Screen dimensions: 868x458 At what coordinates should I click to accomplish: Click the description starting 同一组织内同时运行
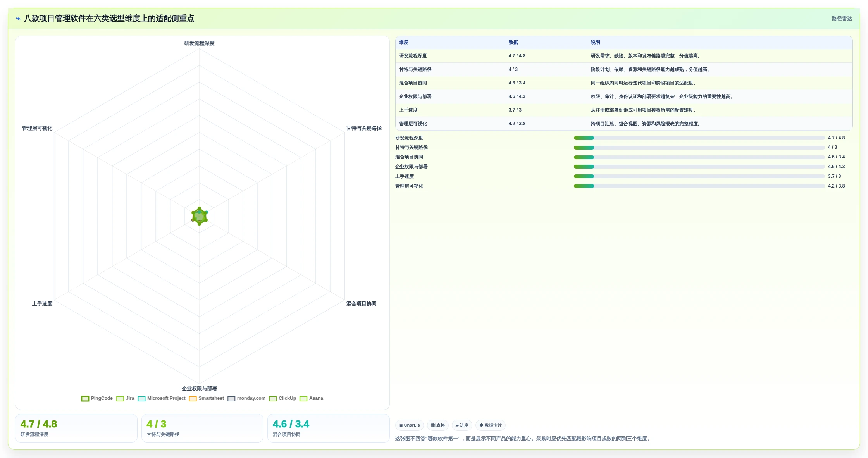pyautogui.click(x=644, y=83)
